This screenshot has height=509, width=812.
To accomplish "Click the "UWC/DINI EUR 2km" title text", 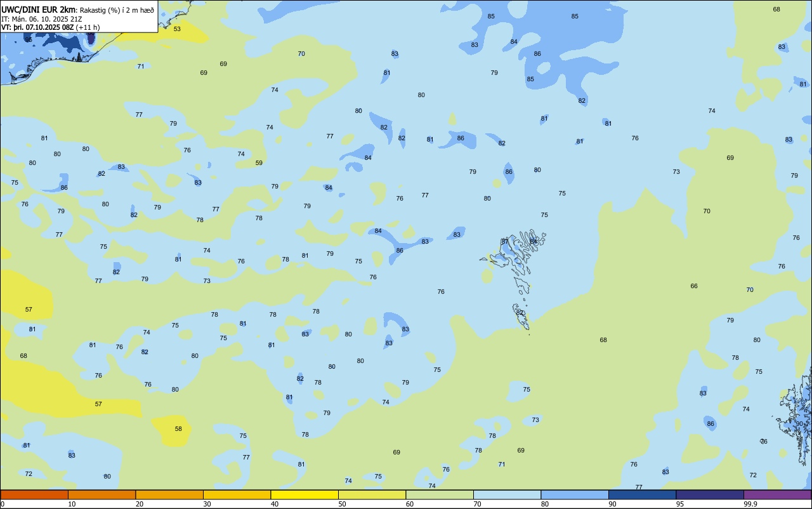I will 39,10.
